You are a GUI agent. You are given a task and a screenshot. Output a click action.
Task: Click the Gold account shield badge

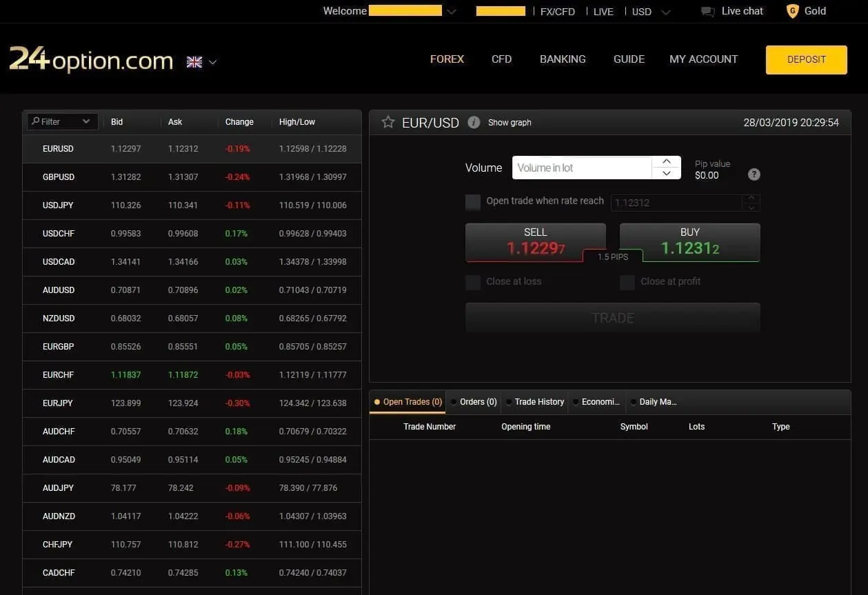pyautogui.click(x=793, y=11)
